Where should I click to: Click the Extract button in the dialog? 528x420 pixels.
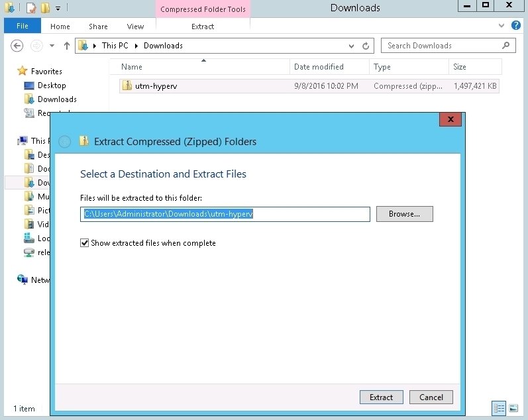(381, 397)
